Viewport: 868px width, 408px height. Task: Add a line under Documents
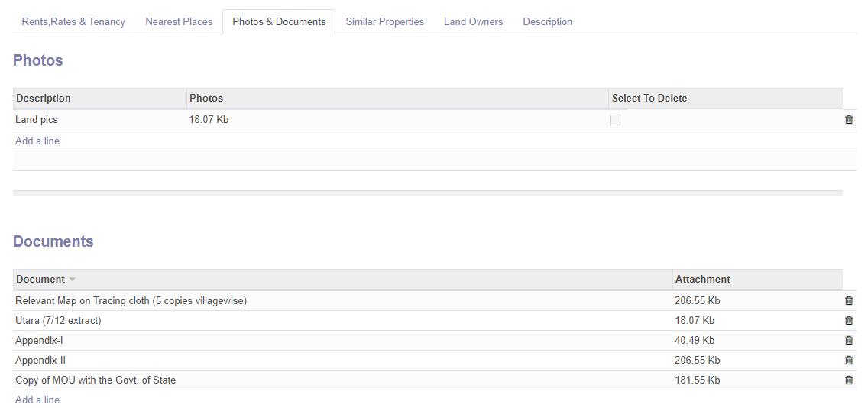[37, 400]
